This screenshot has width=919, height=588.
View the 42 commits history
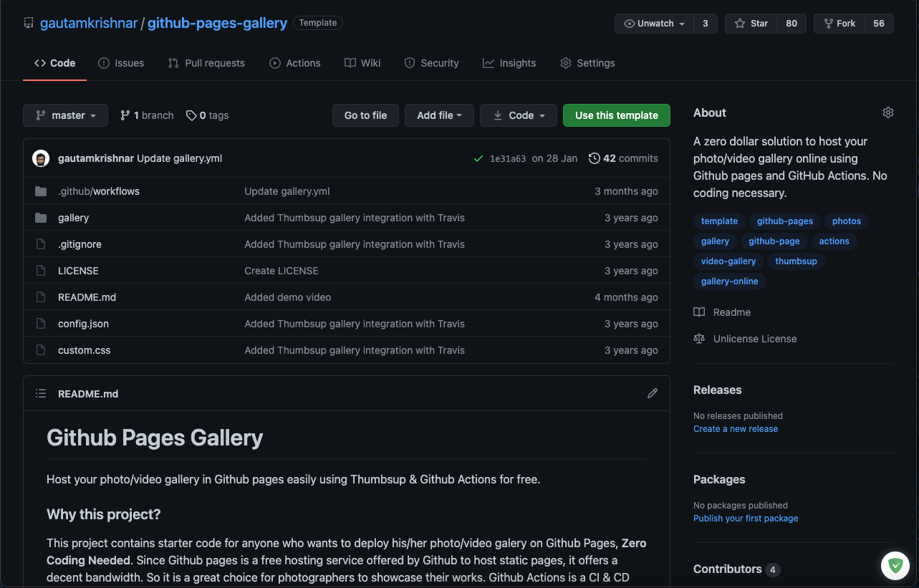[623, 158]
